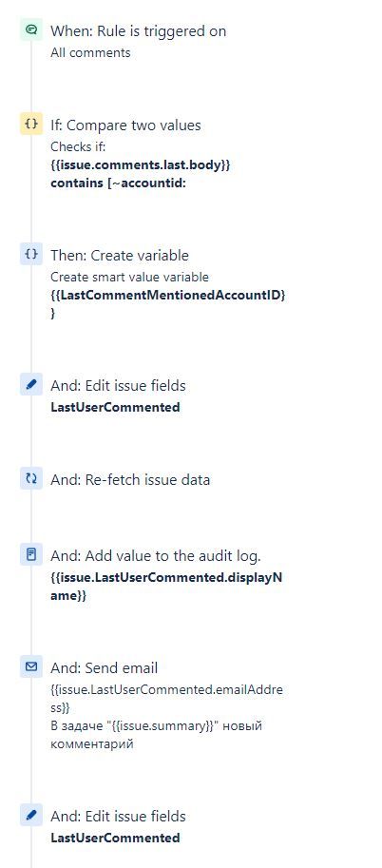Click the audit log document icon
This screenshot has height=868, width=382.
[x=31, y=554]
